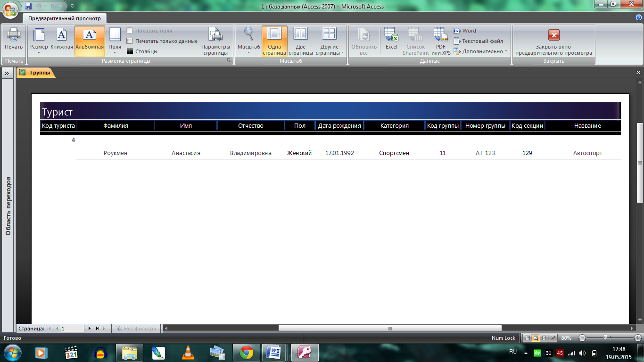
Task: Expand the Масштаб zoom dropdown
Action: [x=248, y=41]
